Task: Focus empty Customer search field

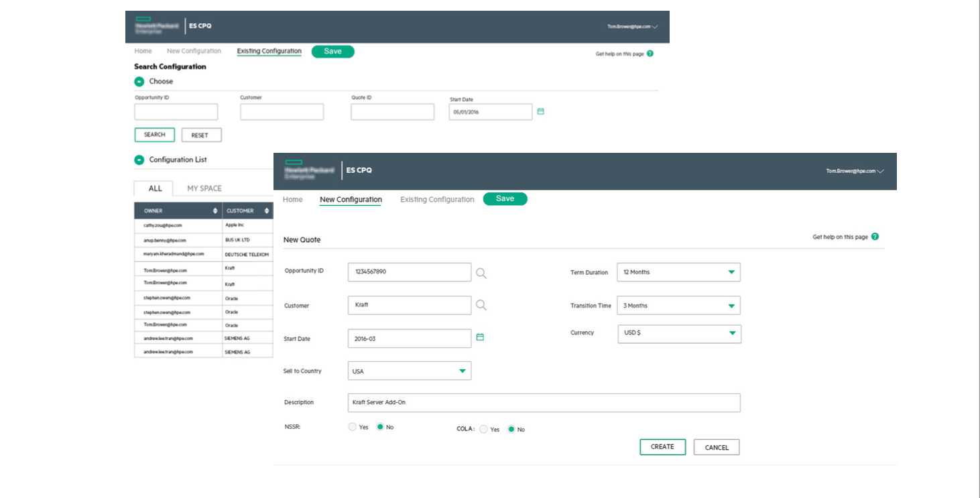Action: coord(282,112)
